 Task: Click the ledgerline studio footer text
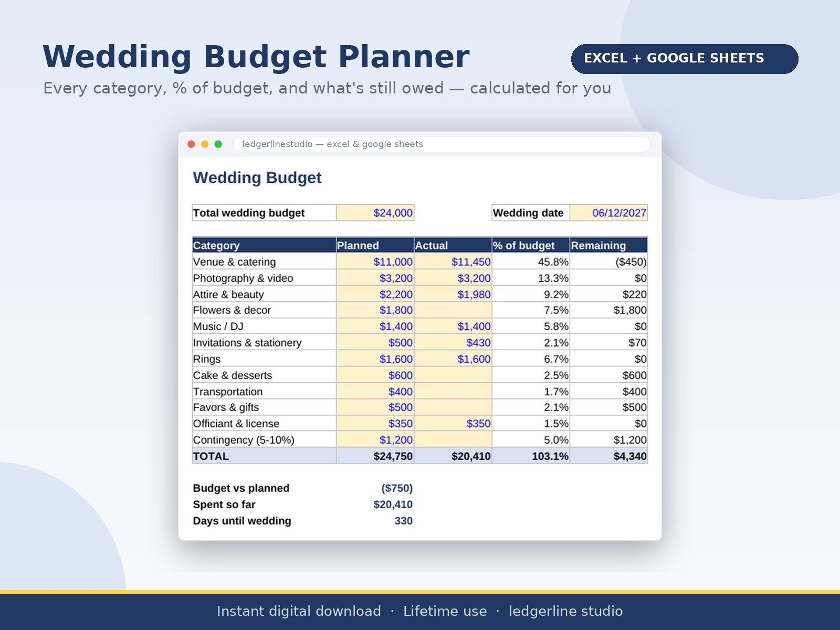click(x=565, y=611)
